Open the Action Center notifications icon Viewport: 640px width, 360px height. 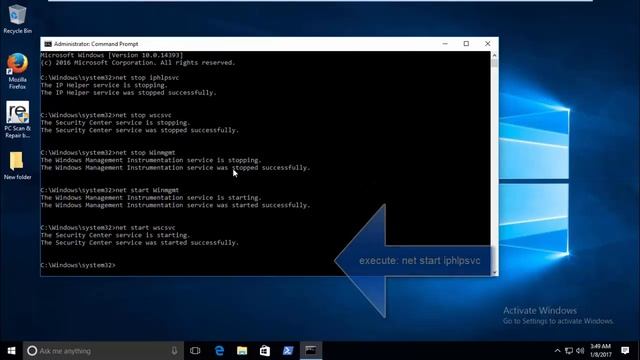point(625,351)
